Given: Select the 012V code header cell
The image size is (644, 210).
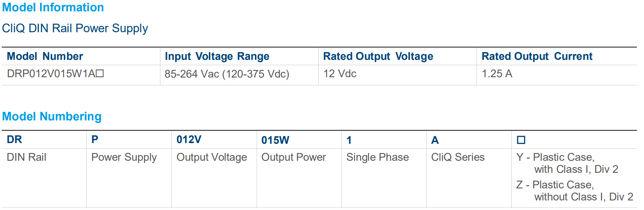Looking at the screenshot, I should [x=189, y=140].
